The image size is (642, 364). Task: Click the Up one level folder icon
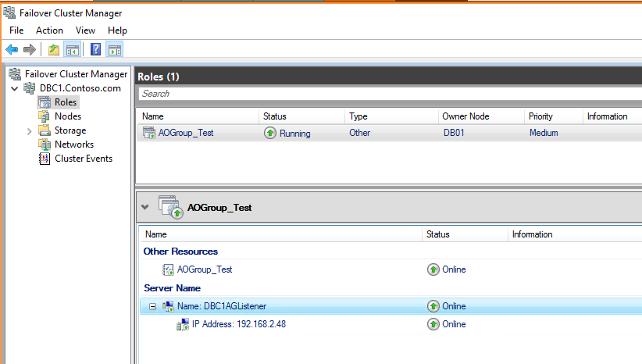point(53,50)
